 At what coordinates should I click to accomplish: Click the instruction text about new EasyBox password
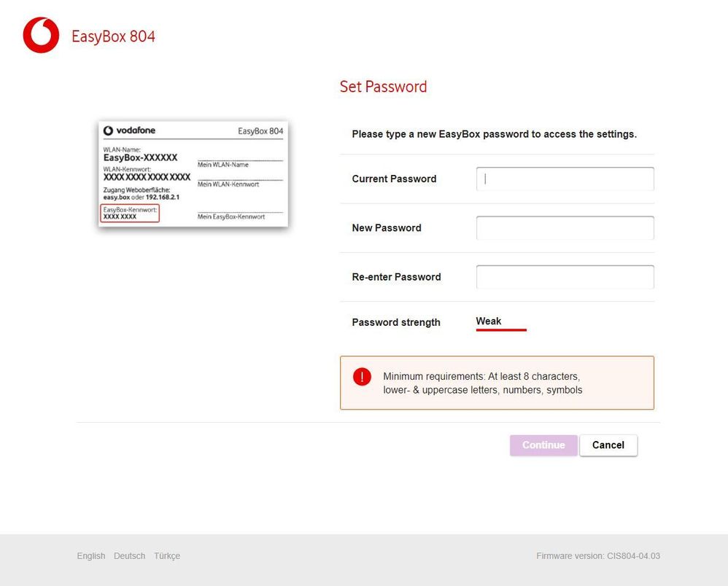(495, 134)
